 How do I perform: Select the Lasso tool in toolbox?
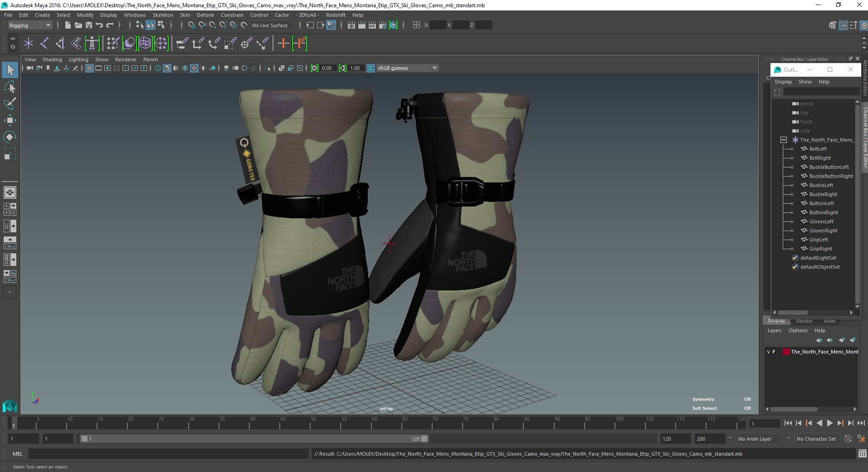point(10,87)
